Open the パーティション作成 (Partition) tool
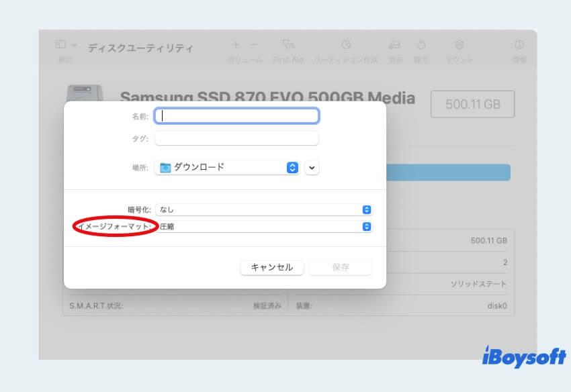Image resolution: width=571 pixels, height=392 pixels. (x=347, y=45)
